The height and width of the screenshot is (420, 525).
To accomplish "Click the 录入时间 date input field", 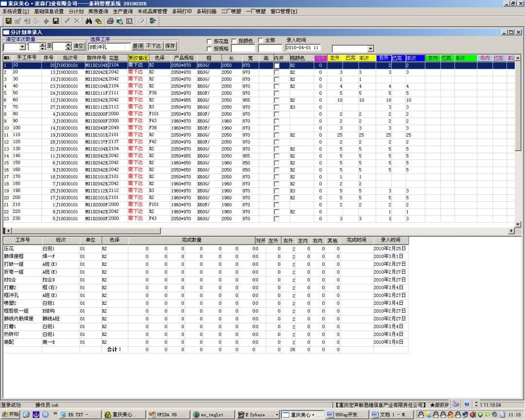I will (x=303, y=48).
